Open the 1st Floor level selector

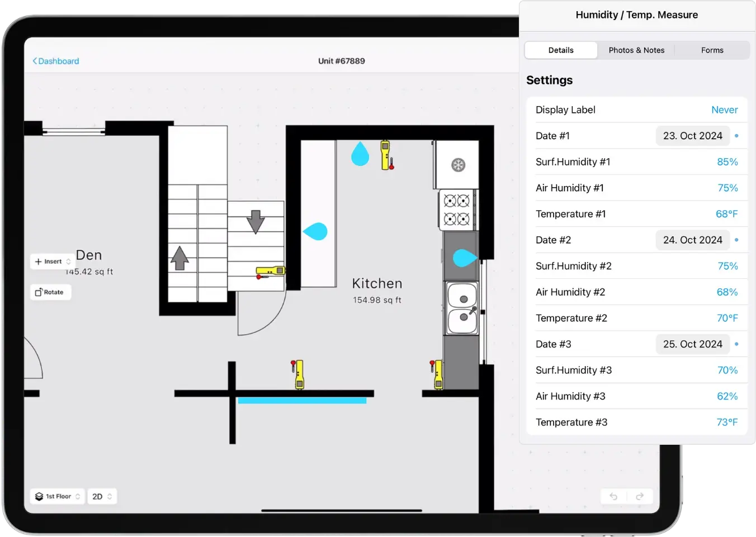[x=57, y=496]
